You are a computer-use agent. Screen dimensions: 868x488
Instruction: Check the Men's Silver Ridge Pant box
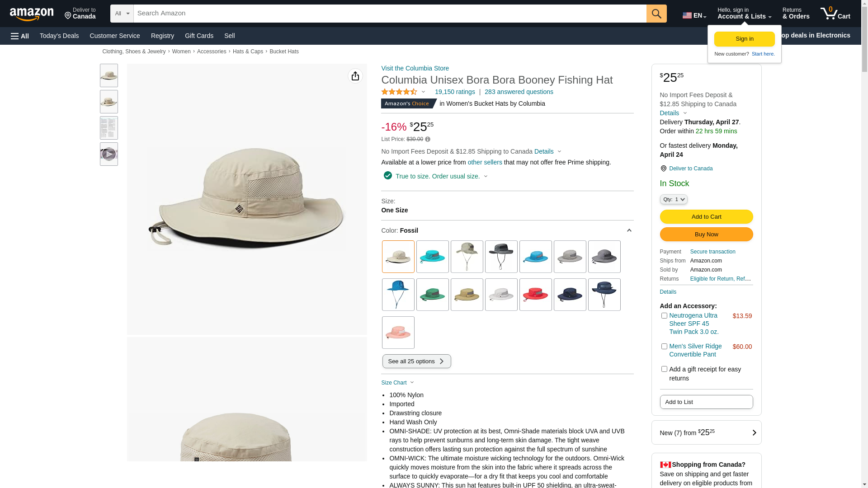pyautogui.click(x=664, y=347)
